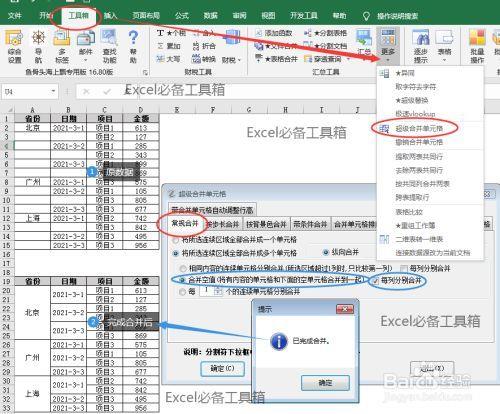This screenshot has height=414, width=500.
Task: Click the formula bar cancel X icon
Action: tap(86, 92)
